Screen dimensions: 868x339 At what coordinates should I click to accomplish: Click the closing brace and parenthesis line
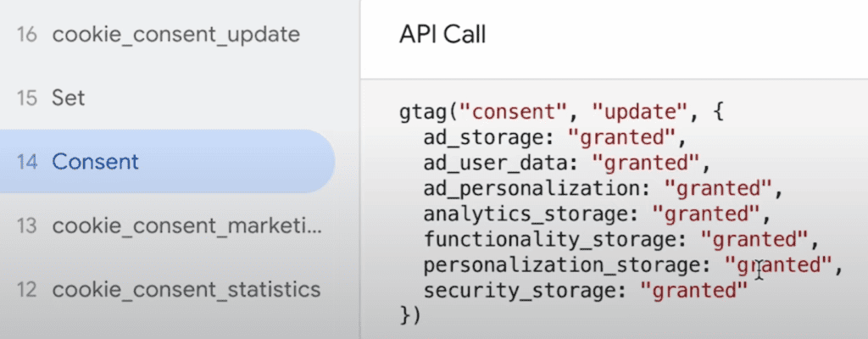point(409,314)
